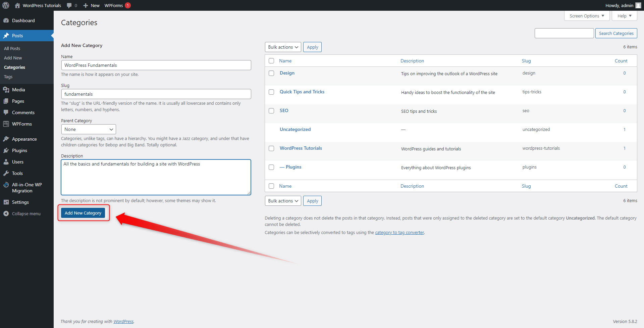Click 'Everything about WordPress plugins' description
Viewport: 644px width, 328px height.
(x=436, y=168)
